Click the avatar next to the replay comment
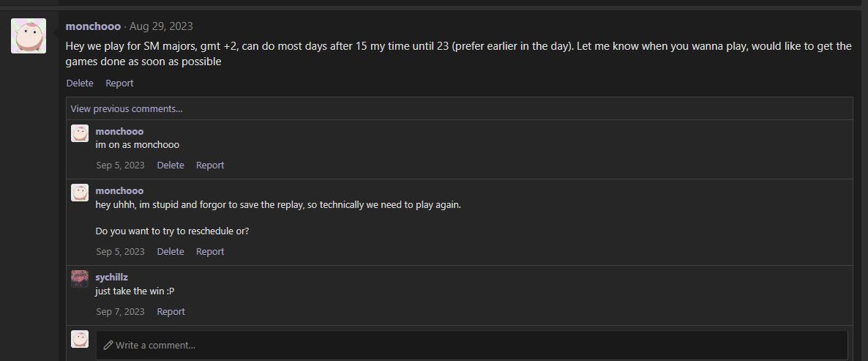Screen dimensions: 868x361 [x=80, y=193]
